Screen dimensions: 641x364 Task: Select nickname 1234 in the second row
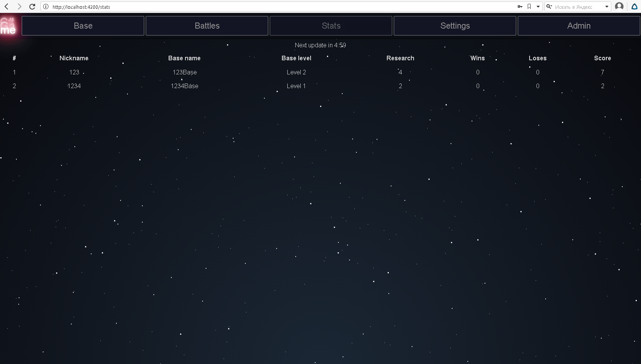pos(74,86)
